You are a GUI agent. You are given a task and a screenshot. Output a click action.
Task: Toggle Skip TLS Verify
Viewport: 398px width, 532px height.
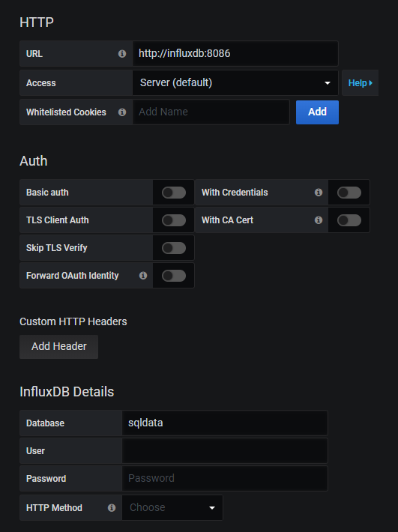(174, 248)
